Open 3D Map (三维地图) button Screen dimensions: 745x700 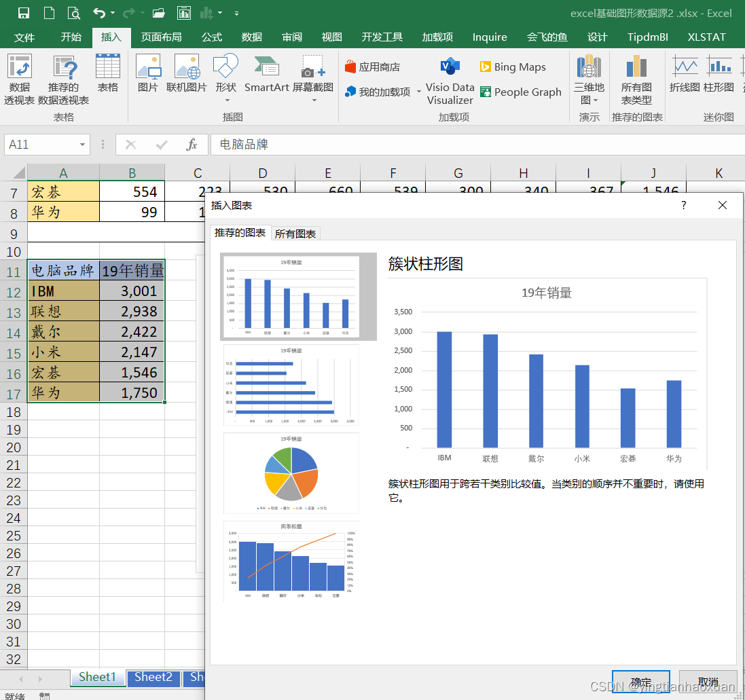click(x=589, y=79)
